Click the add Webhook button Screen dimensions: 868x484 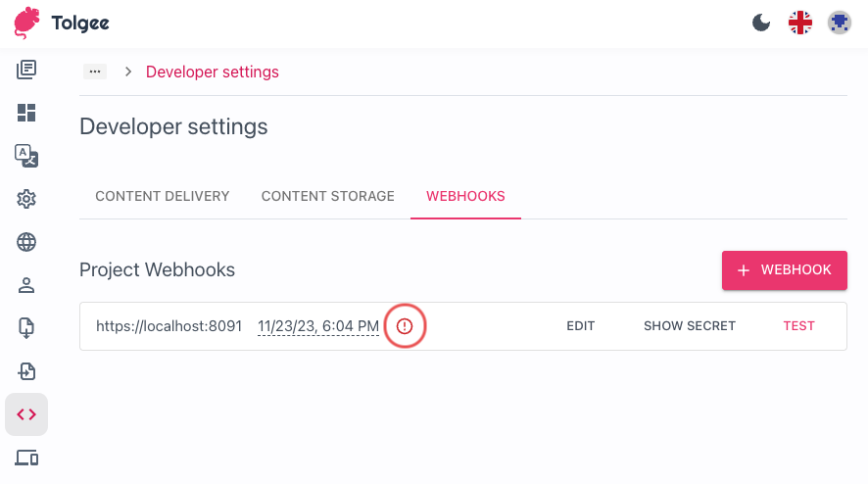784,270
